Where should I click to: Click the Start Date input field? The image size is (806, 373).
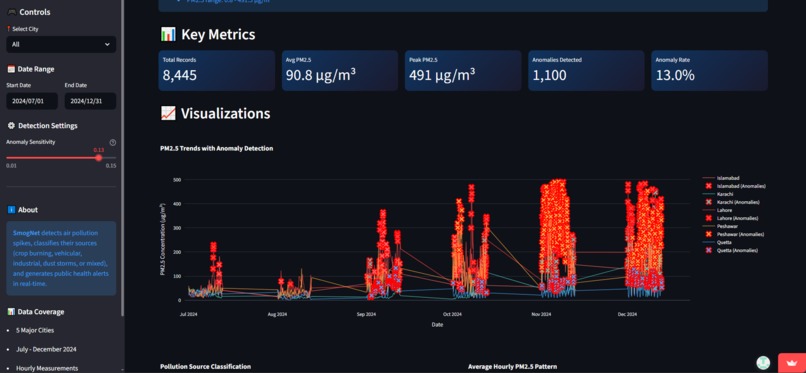coord(32,101)
